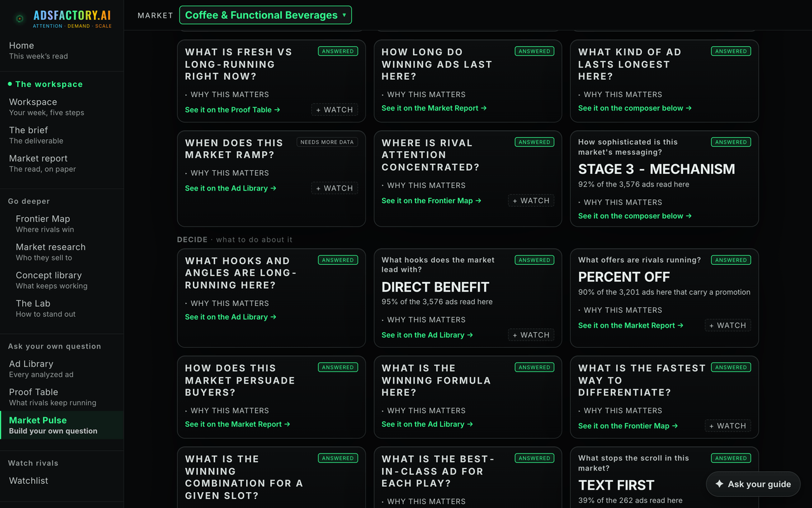The width and height of the screenshot is (812, 508).
Task: Expand Why This Matters on winning ads last card
Action: coord(424,95)
